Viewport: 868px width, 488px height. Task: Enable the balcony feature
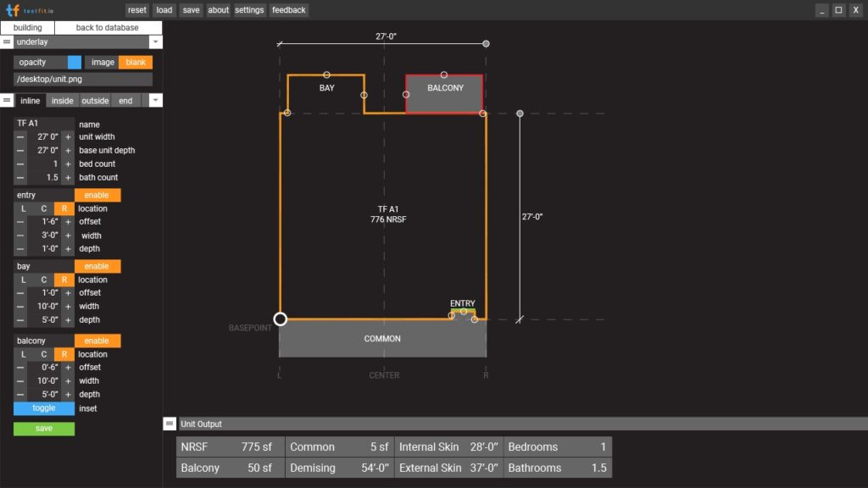tap(97, 340)
